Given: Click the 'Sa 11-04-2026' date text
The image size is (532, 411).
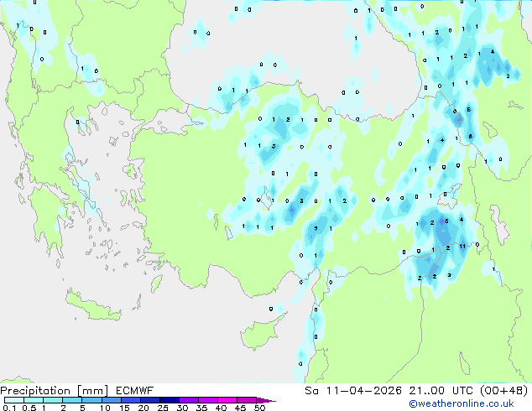Looking at the screenshot, I should click(x=353, y=391).
